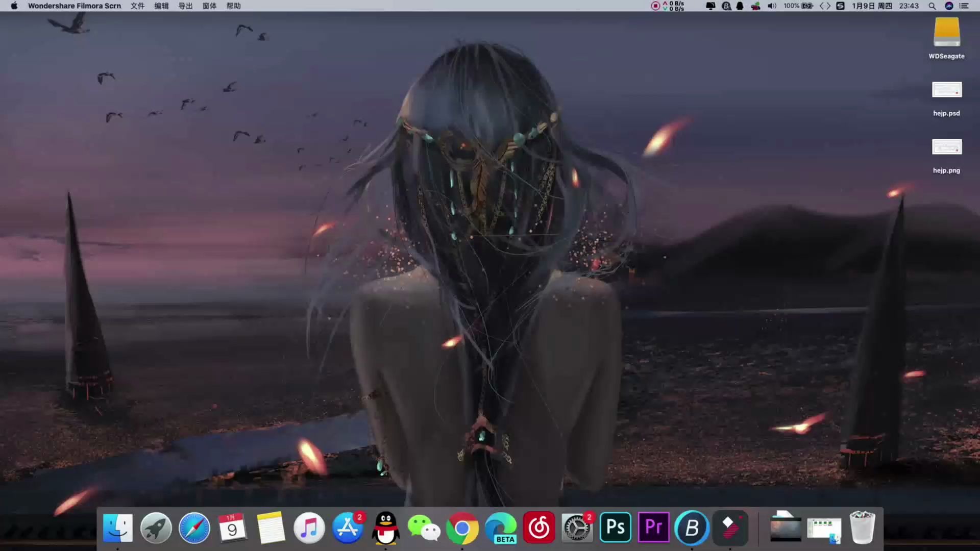Open the 导出 menu in the menu bar

(x=185, y=6)
